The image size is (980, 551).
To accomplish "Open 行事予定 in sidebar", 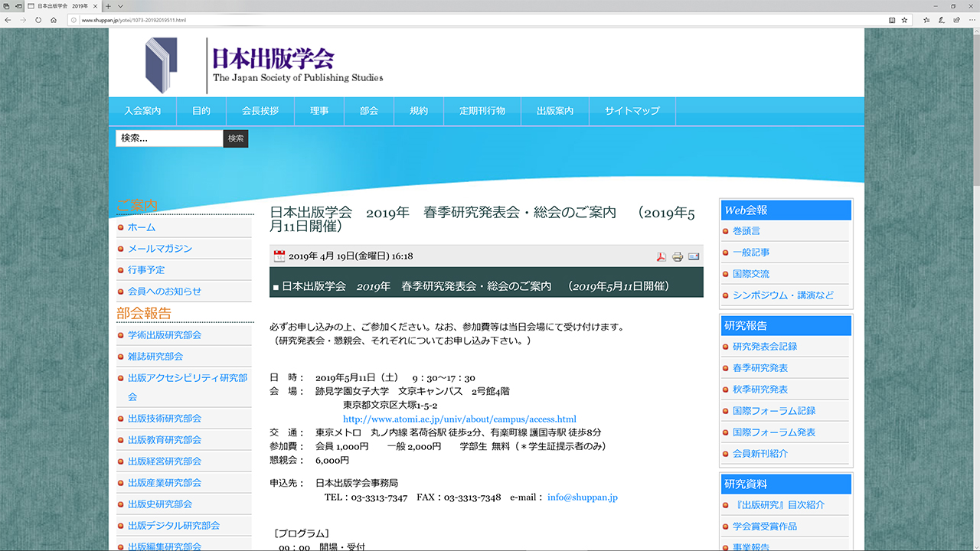I will [x=146, y=270].
